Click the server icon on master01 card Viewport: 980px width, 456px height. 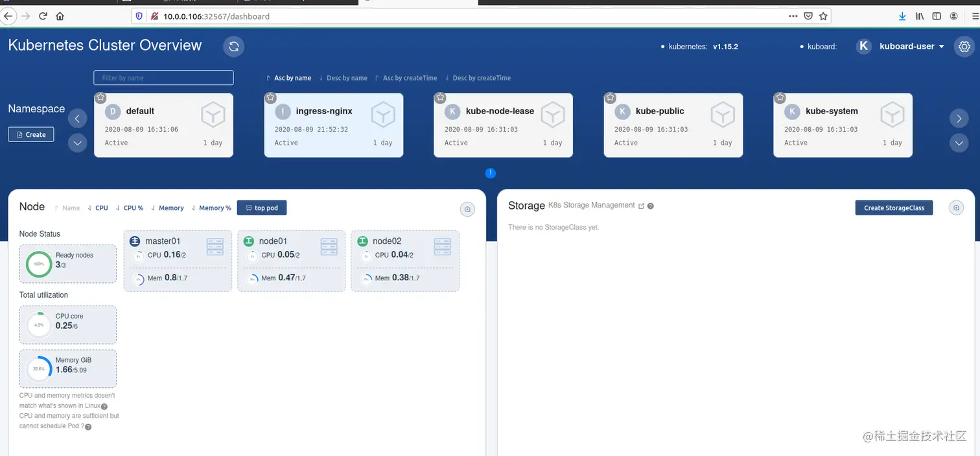click(x=215, y=246)
